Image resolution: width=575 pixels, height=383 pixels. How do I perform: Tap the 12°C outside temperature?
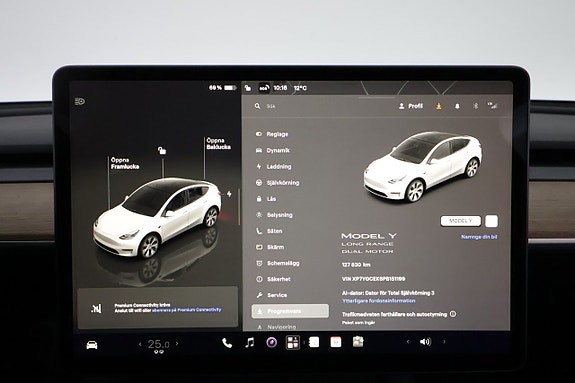[x=300, y=88]
